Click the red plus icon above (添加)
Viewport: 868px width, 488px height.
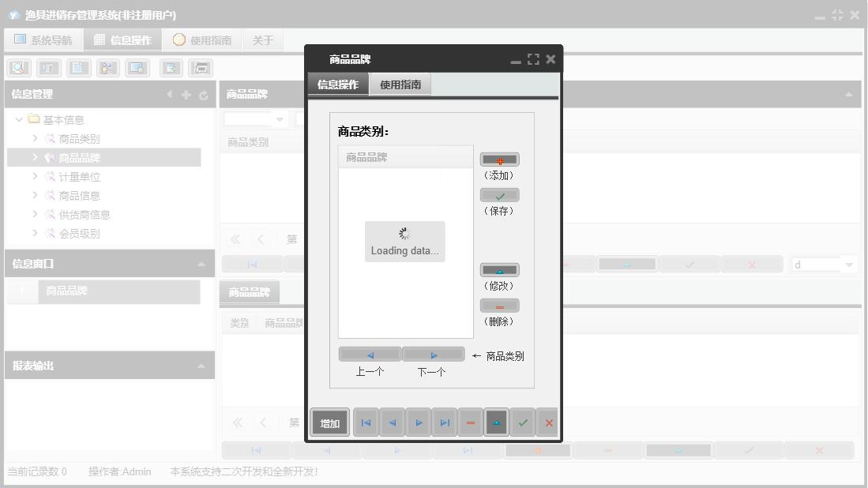(x=499, y=160)
